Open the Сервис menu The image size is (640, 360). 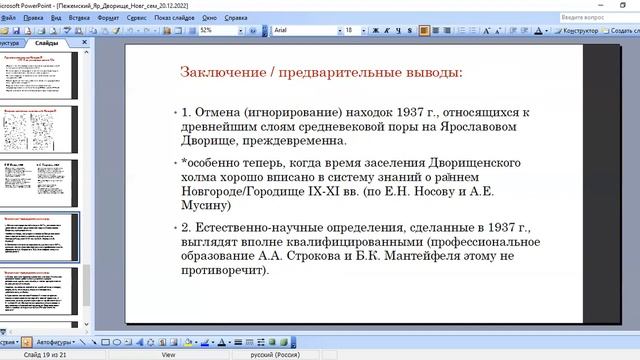(136, 18)
